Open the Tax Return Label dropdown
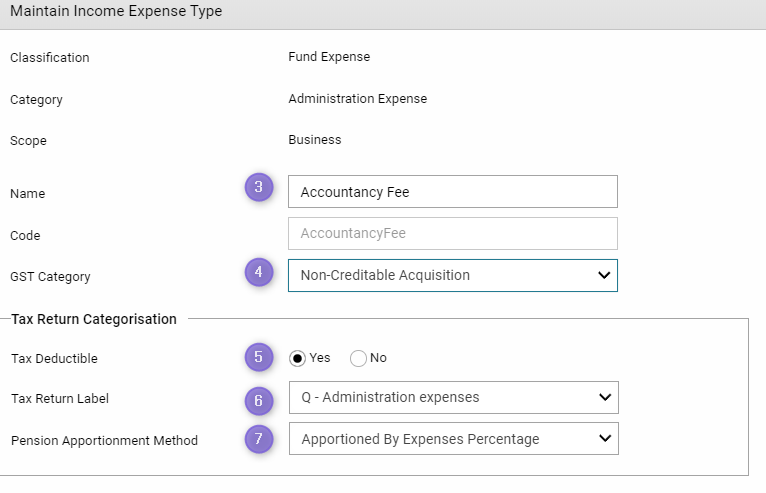The width and height of the screenshot is (766, 493). [x=453, y=398]
